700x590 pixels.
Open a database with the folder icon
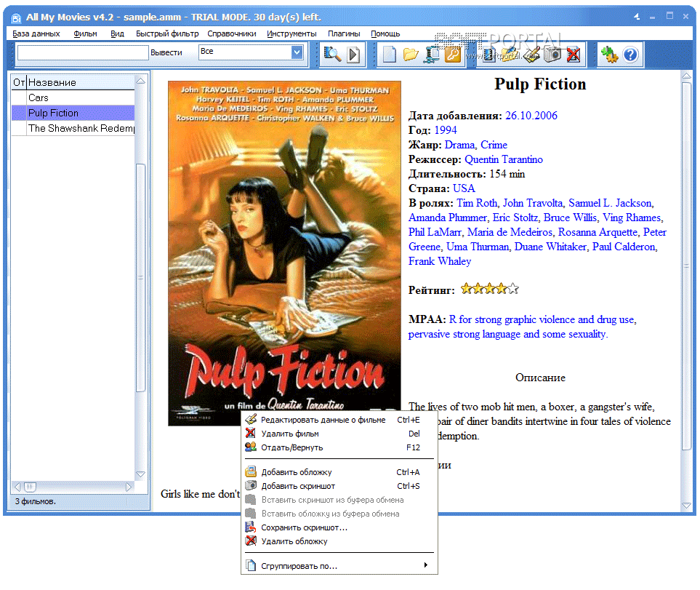410,55
